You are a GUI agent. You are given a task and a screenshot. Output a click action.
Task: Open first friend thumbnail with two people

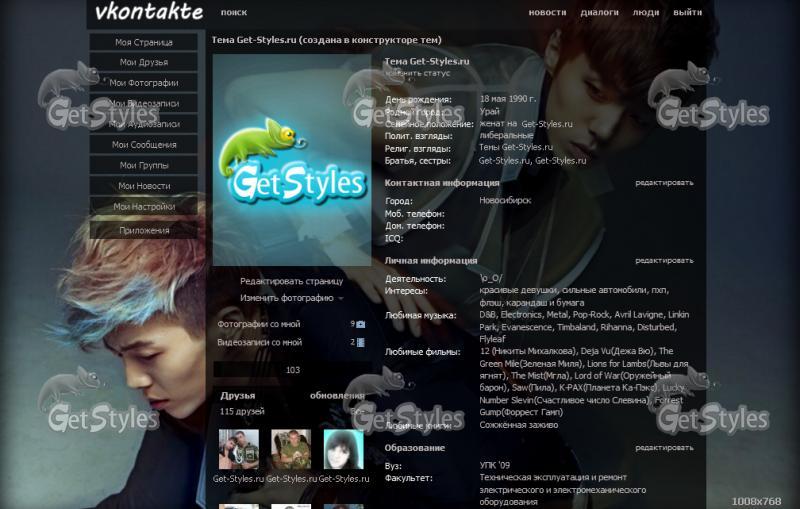(238, 449)
